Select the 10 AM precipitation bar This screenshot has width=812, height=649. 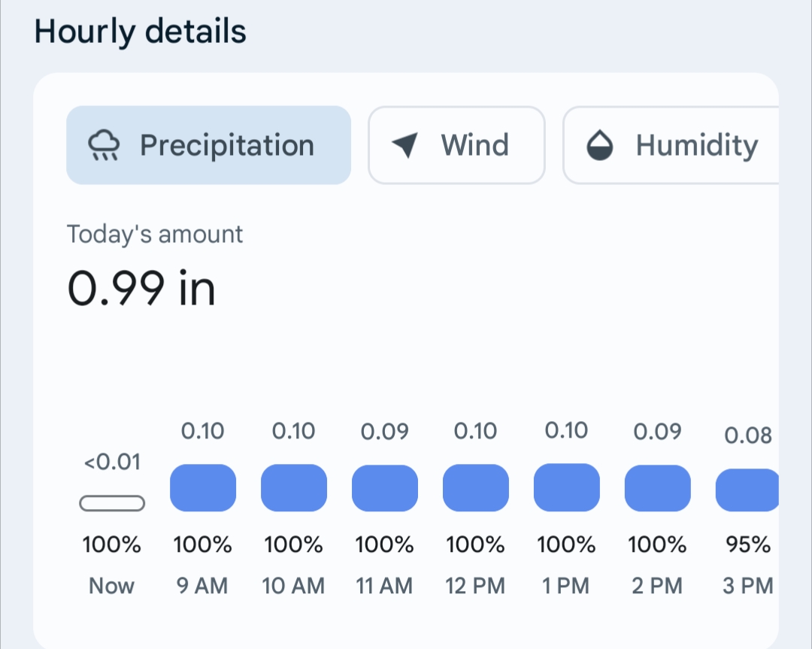click(294, 488)
